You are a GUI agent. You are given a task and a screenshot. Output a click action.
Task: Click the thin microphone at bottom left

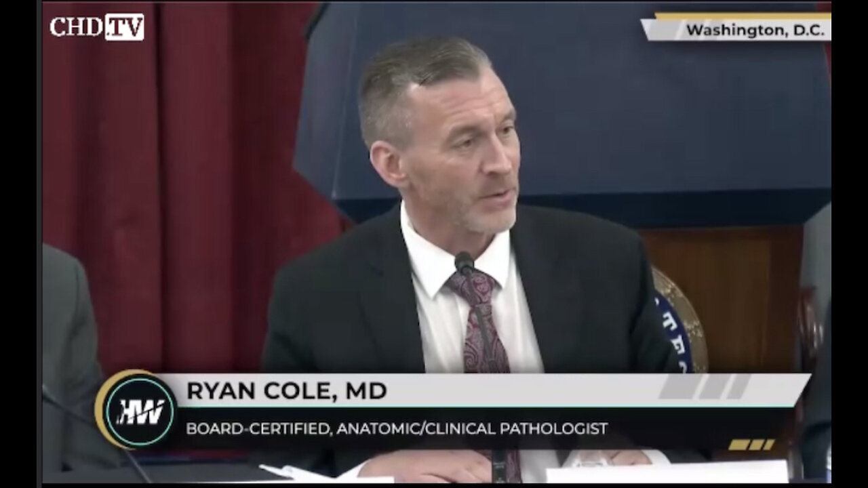click(95, 434)
